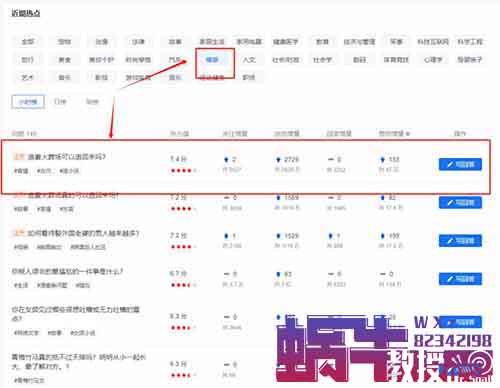500x388 pixels.
Task: Select the 家用电器 category
Action: pos(249,42)
